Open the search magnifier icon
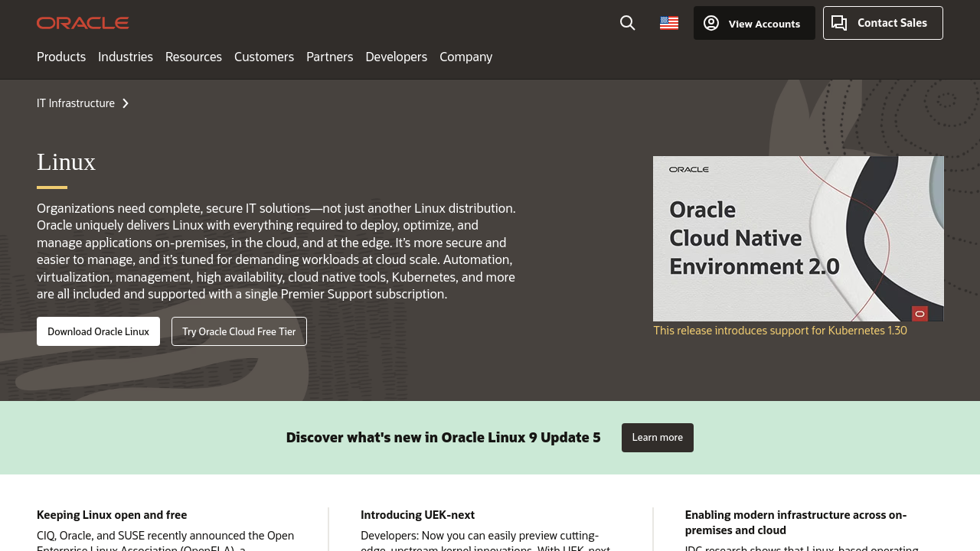The width and height of the screenshot is (980, 551). [x=628, y=23]
